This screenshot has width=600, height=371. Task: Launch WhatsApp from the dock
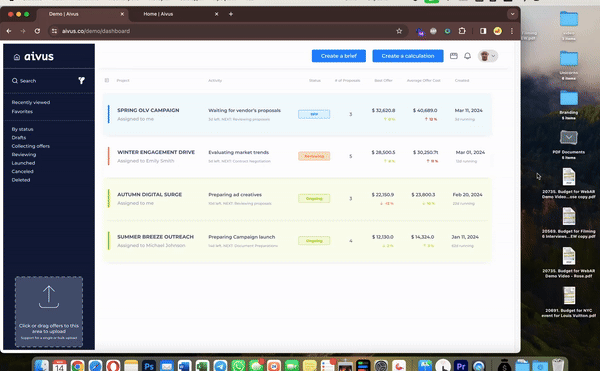click(238, 366)
